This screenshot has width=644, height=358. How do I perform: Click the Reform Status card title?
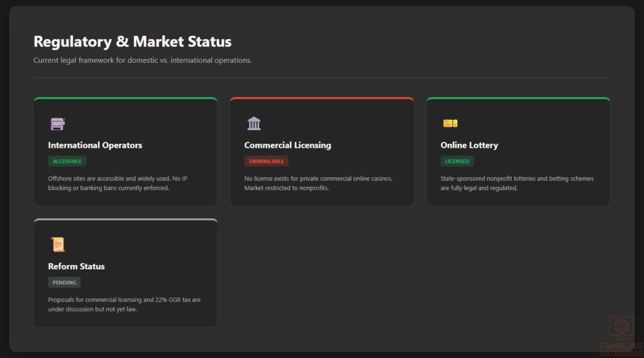click(x=76, y=266)
